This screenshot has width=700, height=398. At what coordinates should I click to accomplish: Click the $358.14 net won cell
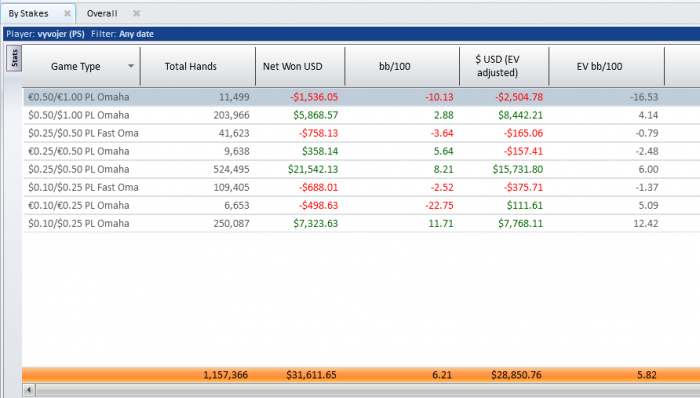click(x=320, y=151)
